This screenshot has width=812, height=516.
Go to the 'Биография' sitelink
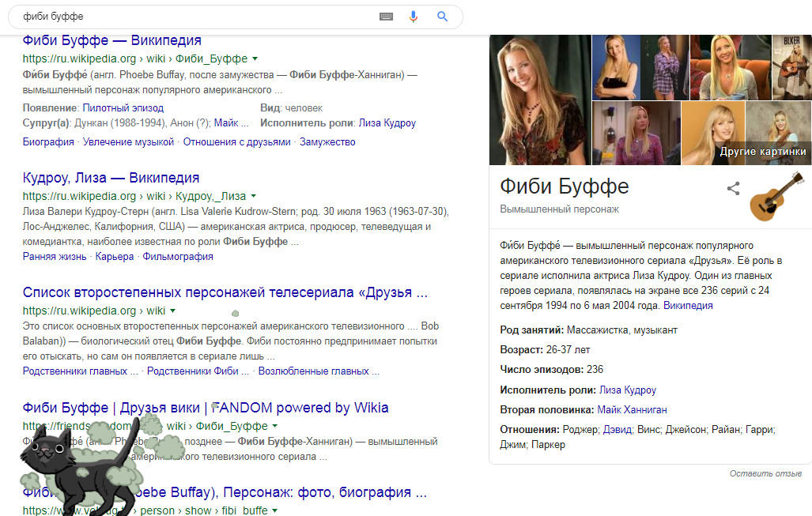(x=48, y=142)
